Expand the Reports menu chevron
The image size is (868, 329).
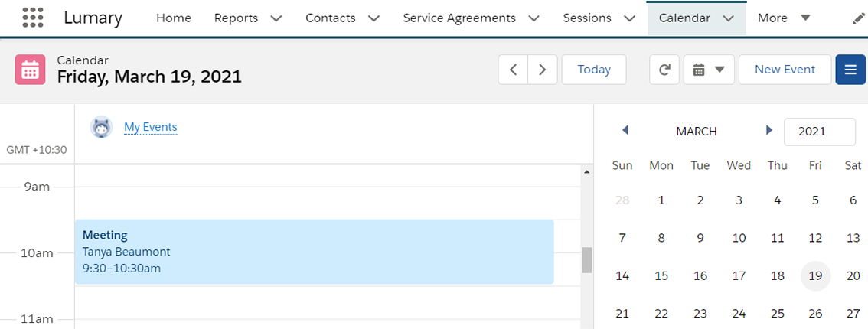coord(276,18)
